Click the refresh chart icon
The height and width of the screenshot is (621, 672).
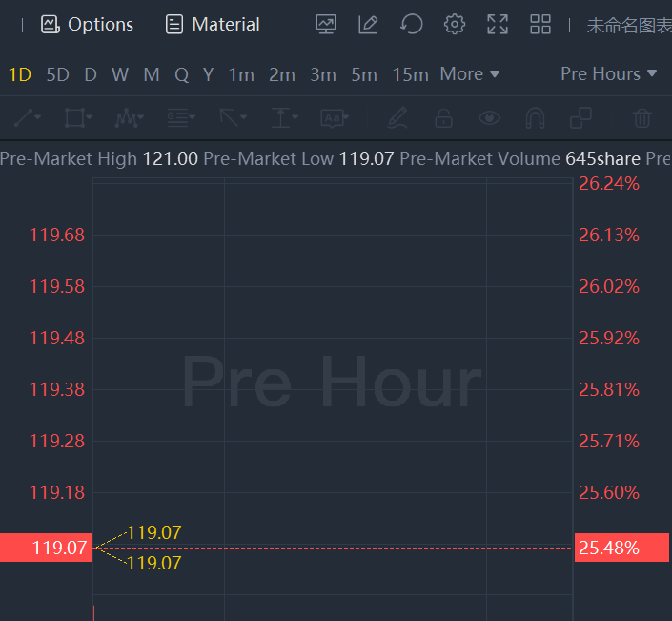(412, 25)
